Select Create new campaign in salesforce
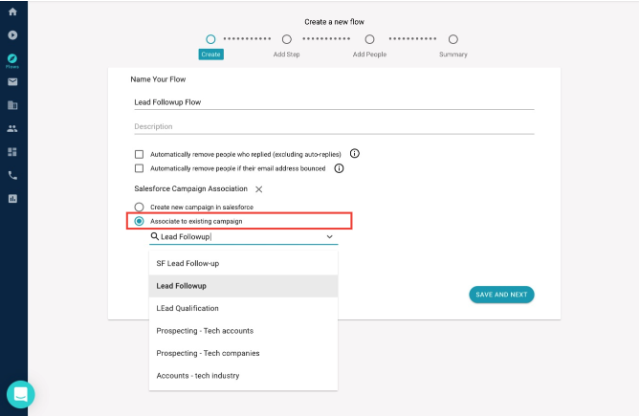Screen dimensions: 639x416 click(139, 207)
